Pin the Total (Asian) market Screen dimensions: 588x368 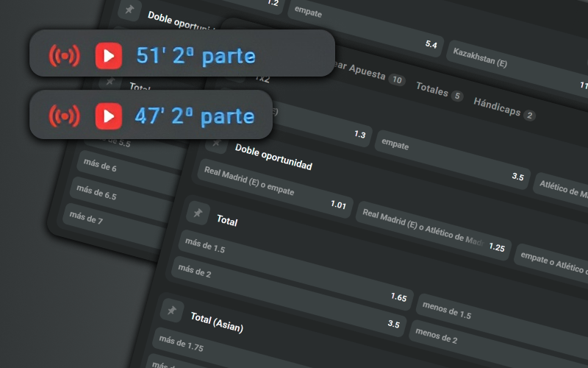(x=171, y=311)
